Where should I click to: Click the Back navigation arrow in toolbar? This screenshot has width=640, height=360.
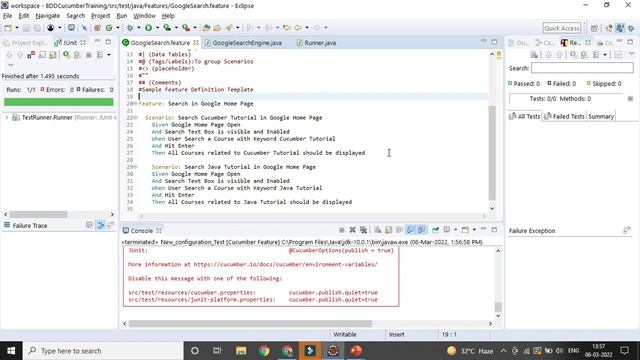(x=298, y=28)
